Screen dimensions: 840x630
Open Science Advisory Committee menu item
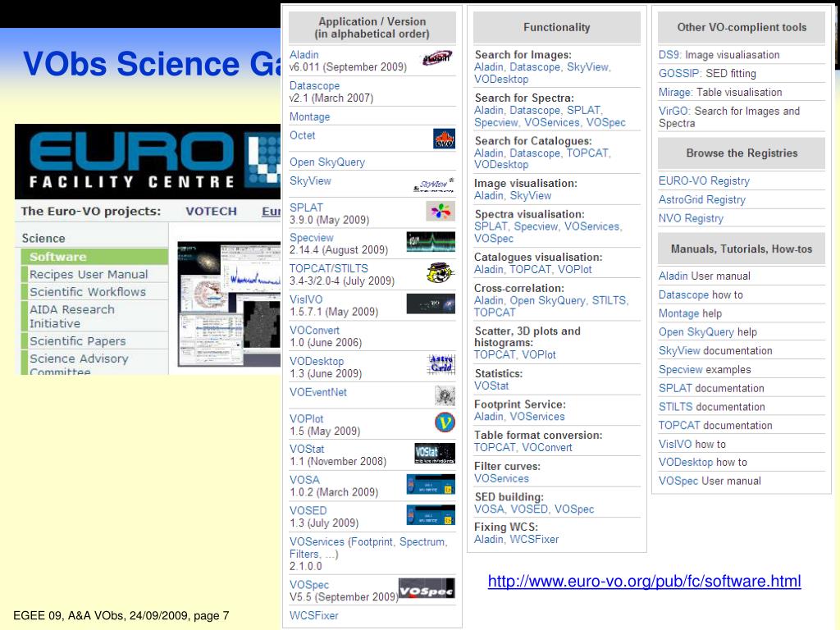(x=94, y=363)
